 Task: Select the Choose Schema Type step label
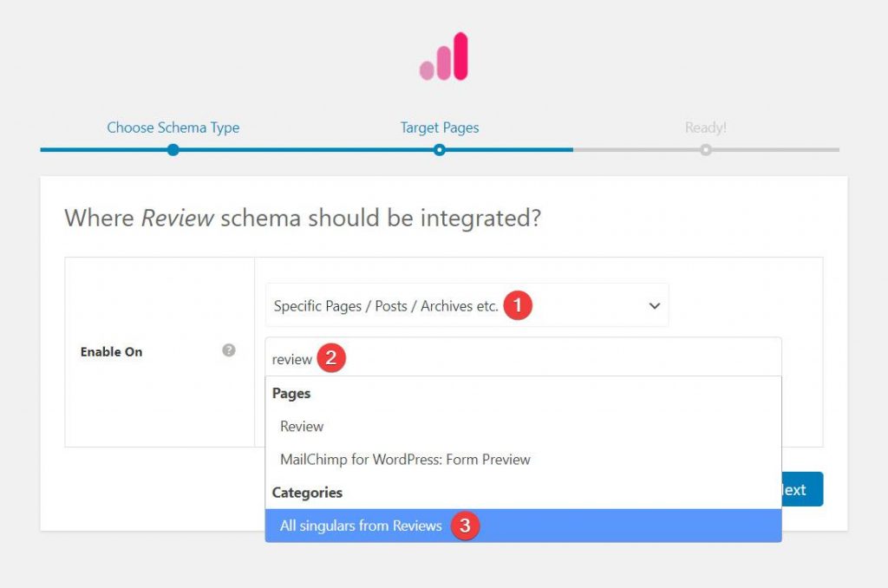click(173, 127)
